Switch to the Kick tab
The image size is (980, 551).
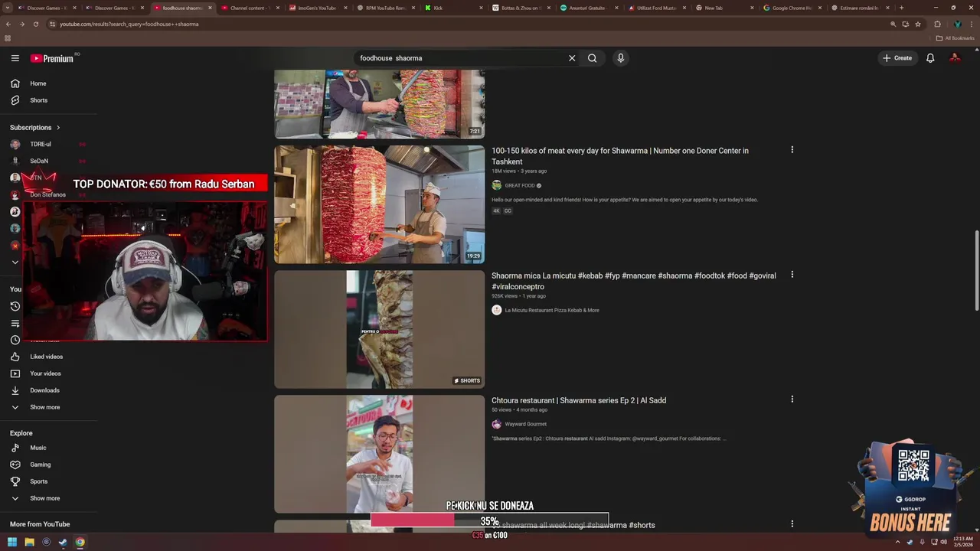click(453, 8)
